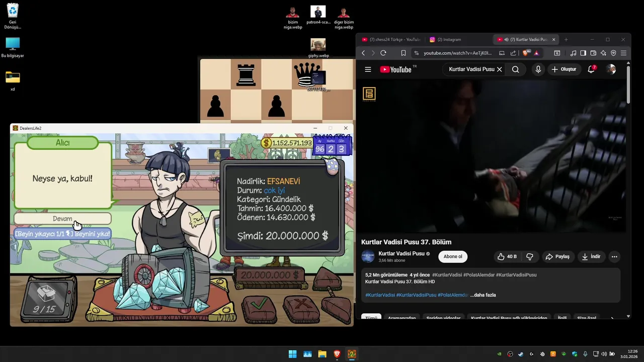Go back in browser history
This screenshot has width=644, height=362.
363,53
